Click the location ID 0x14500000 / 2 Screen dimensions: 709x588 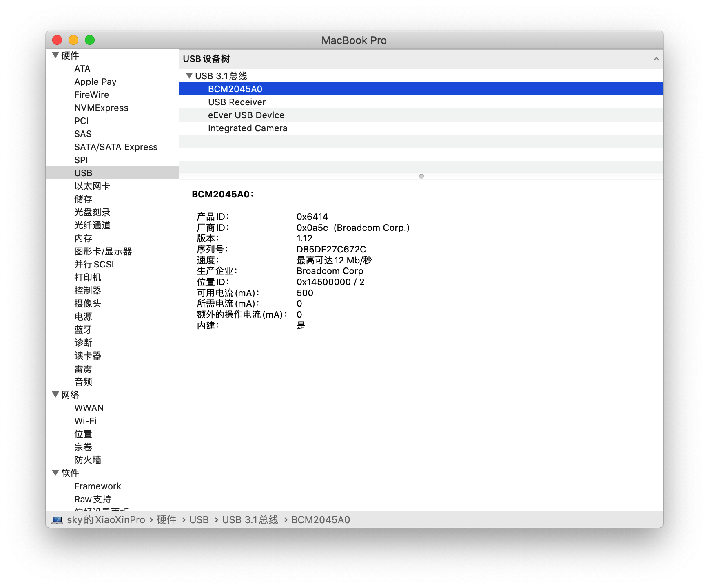pyautogui.click(x=330, y=282)
